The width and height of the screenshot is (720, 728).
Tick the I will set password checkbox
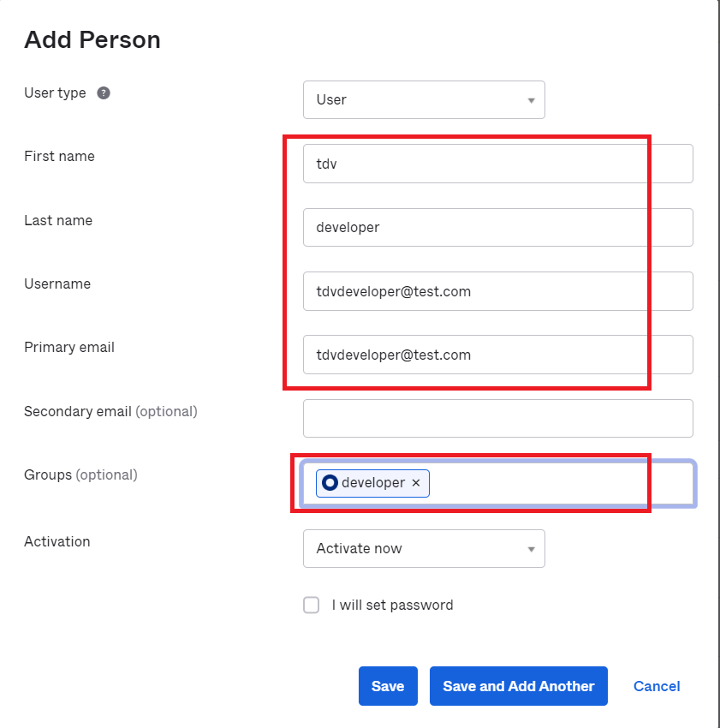311,605
